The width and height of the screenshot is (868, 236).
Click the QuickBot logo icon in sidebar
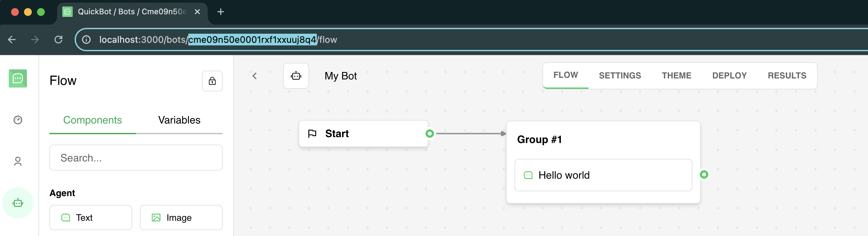click(18, 78)
